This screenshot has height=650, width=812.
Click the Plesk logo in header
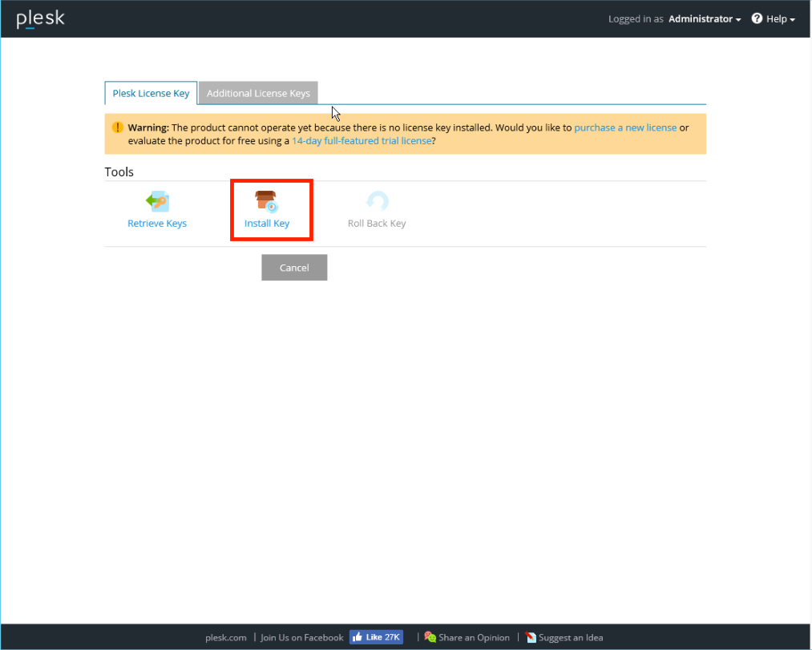[40, 19]
